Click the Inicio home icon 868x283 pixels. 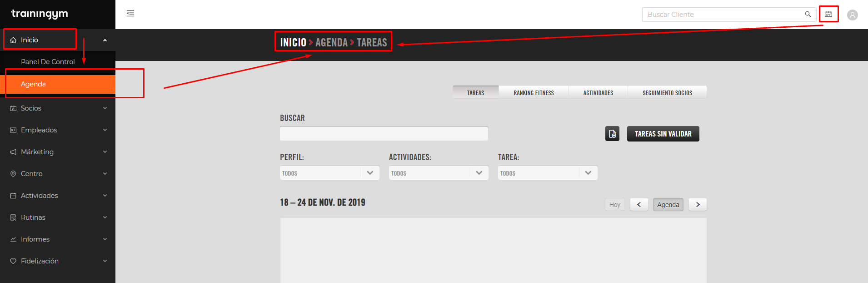[13, 40]
